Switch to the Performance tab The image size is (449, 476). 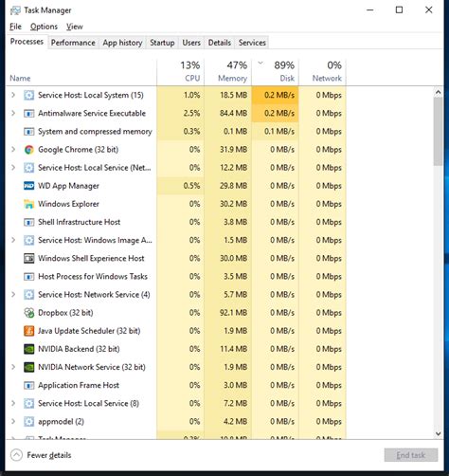point(73,43)
